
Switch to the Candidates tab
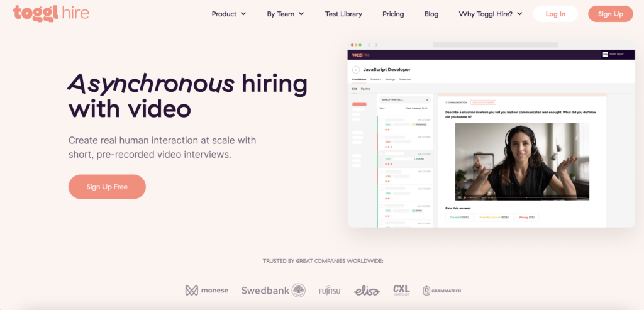tap(359, 79)
